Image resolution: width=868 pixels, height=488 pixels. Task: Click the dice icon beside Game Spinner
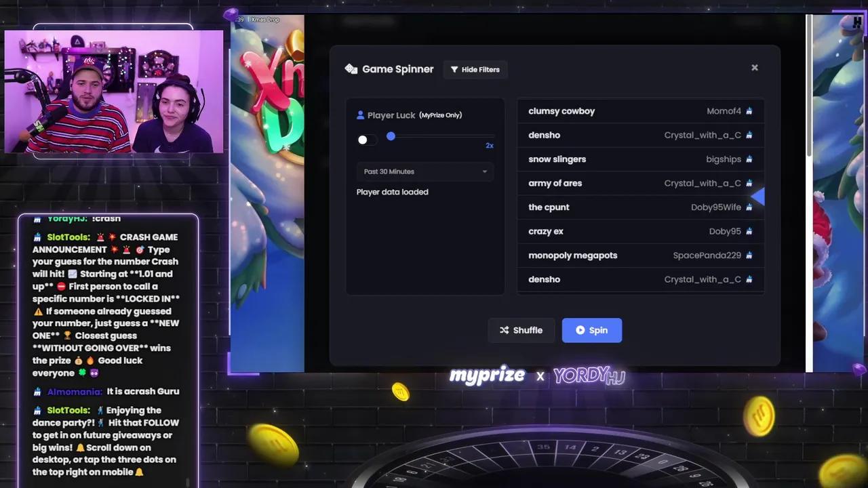(351, 69)
